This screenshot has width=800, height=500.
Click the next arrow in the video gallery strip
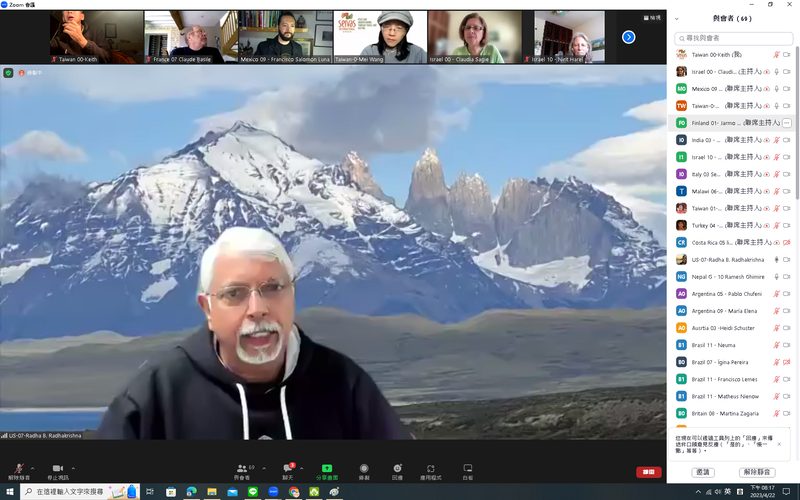click(x=629, y=37)
